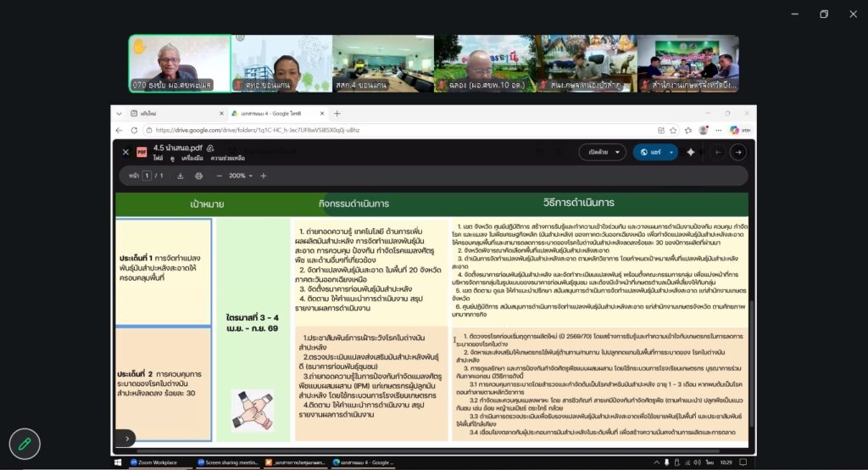
Task: Expand the side panel arrow at bottom-left
Action: [x=125, y=439]
